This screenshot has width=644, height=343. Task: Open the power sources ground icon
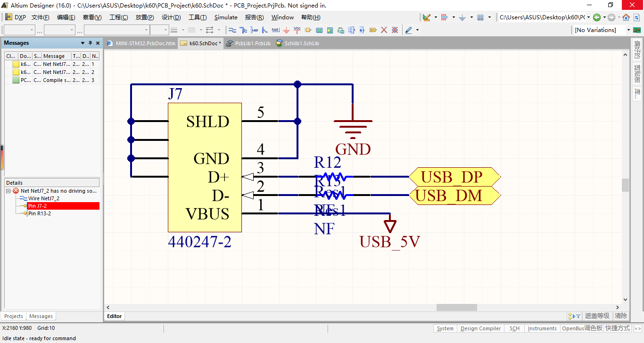tap(462, 17)
